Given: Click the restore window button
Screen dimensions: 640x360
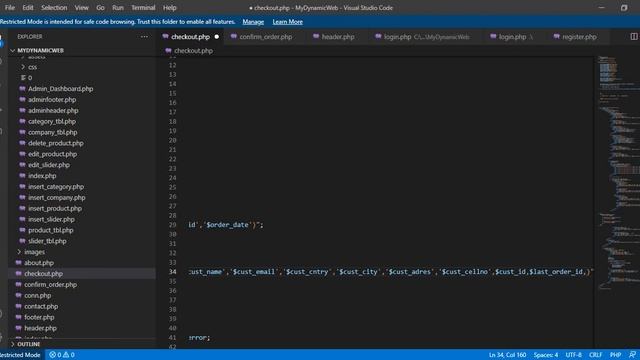Looking at the screenshot, I should click(x=624, y=8).
